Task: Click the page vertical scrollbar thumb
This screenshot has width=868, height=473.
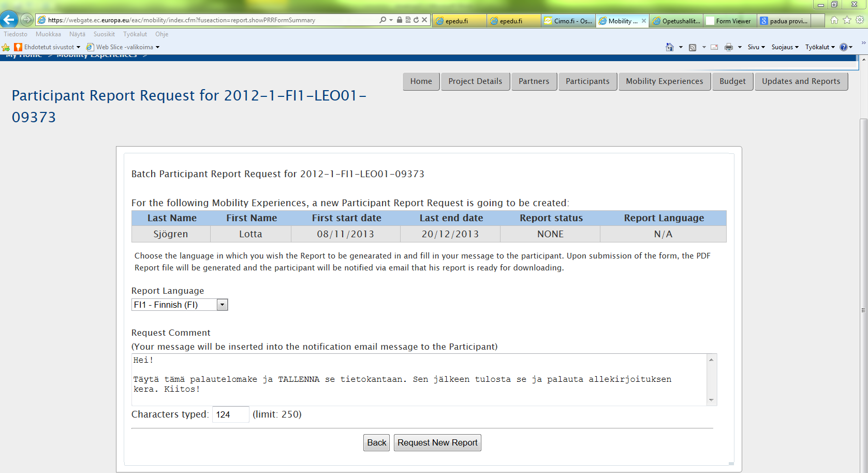Action: [x=863, y=295]
